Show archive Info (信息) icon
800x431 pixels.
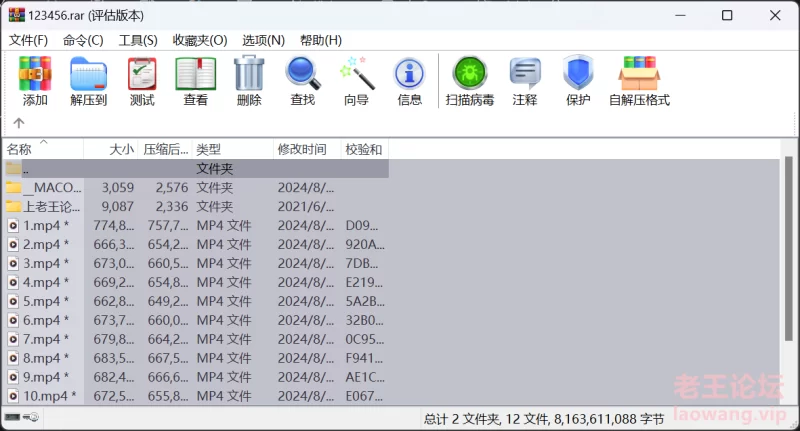[409, 74]
